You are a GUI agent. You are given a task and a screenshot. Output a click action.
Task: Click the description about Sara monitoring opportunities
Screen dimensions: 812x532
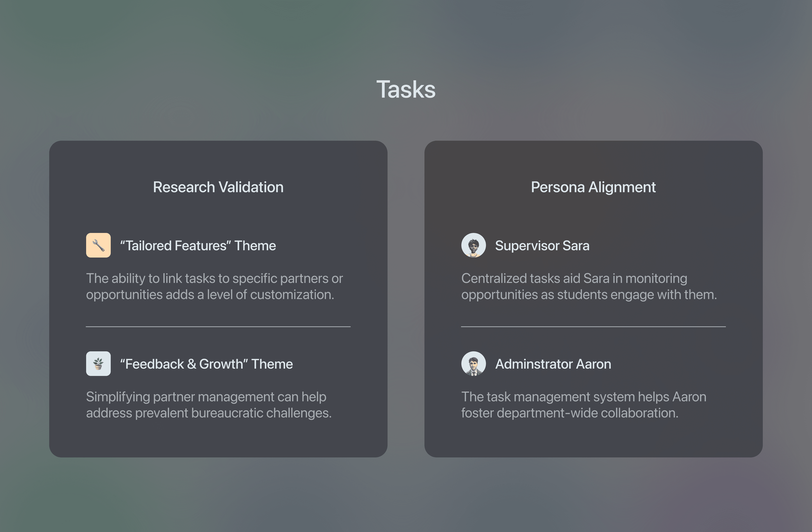(589, 286)
